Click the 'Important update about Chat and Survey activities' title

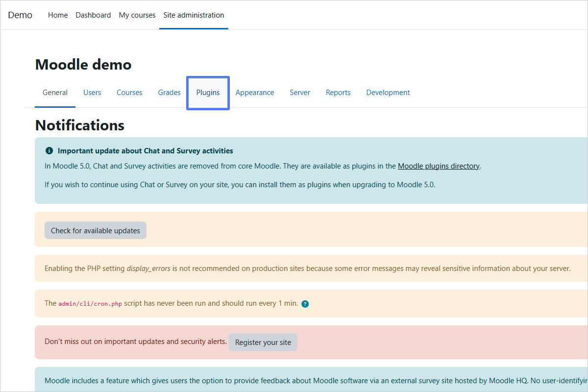(x=146, y=151)
